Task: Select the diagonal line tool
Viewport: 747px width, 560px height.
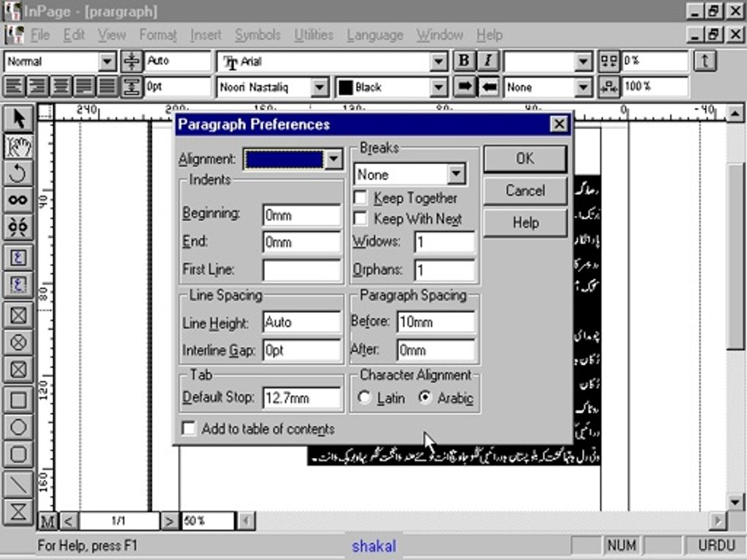Action: [18, 485]
